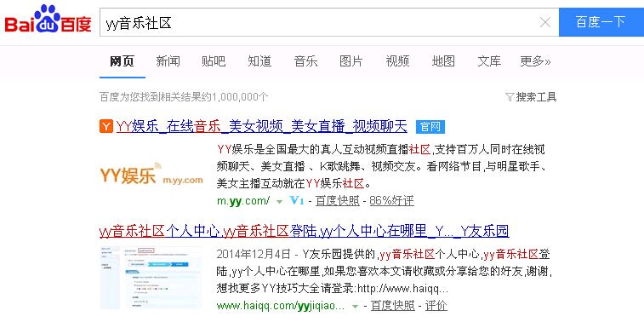Click the V1 credibility badge icon
The image size is (644, 328).
click(297, 200)
